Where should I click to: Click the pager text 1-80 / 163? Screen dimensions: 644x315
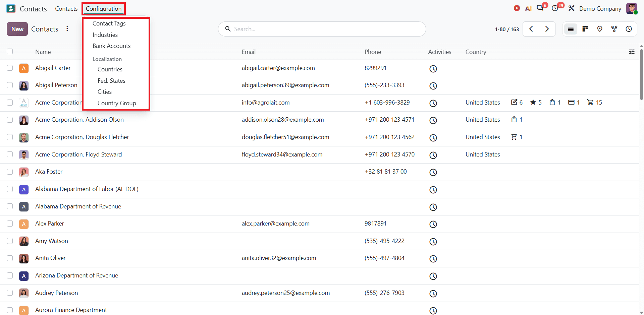pos(507,29)
